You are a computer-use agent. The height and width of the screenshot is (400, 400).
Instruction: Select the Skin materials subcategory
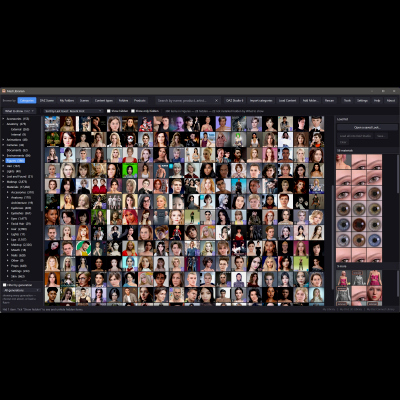[18, 276]
